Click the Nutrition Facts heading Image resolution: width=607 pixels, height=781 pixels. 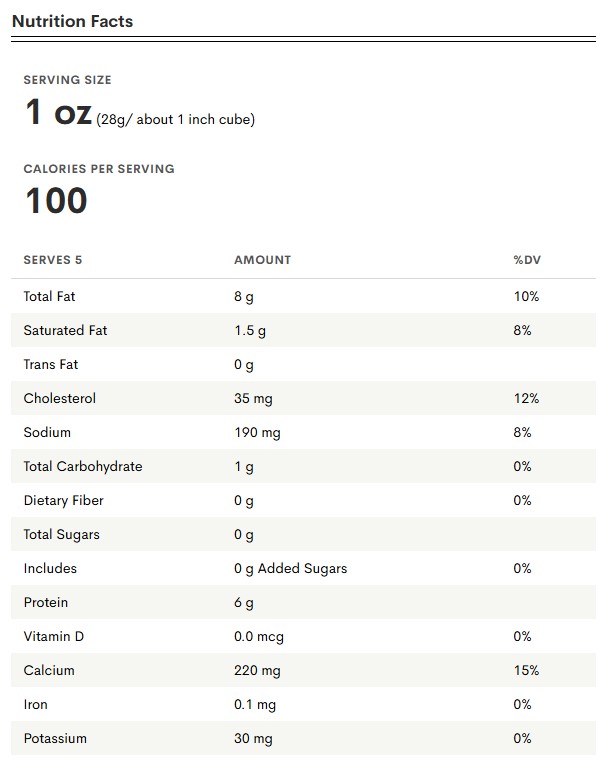click(72, 21)
